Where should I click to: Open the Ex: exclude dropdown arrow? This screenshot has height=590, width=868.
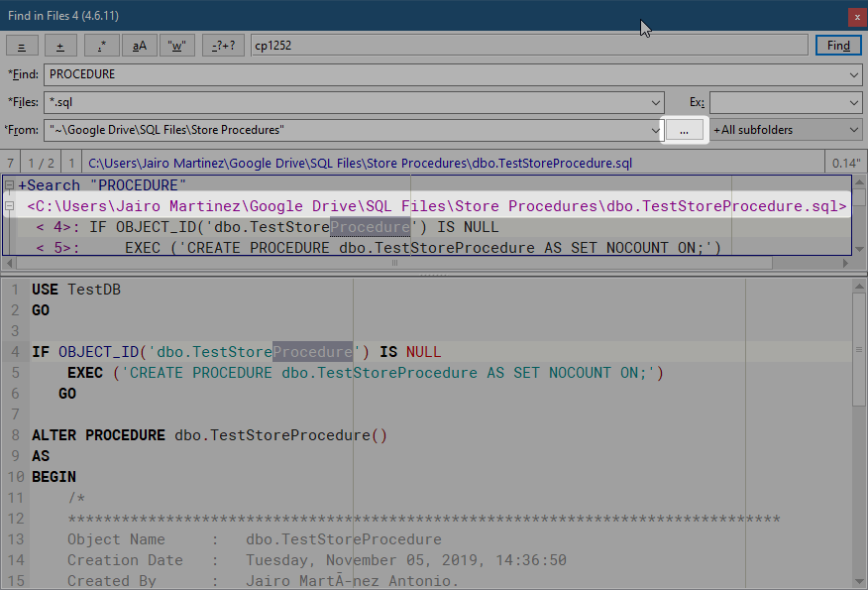click(854, 102)
